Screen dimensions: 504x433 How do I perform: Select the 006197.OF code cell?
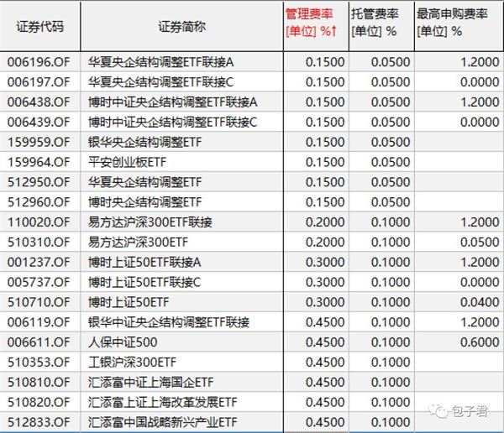tap(39, 82)
